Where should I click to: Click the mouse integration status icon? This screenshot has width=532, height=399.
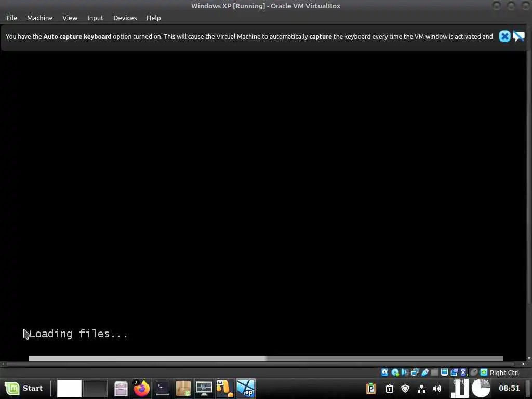tap(474, 373)
